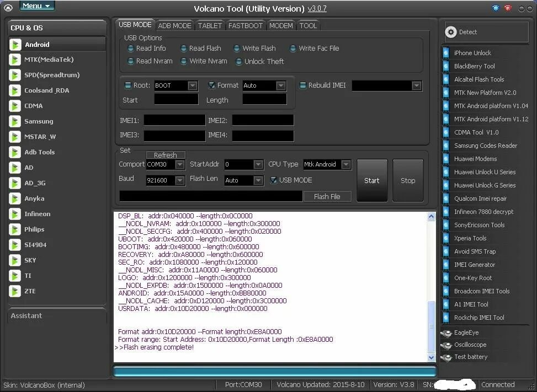Open the StartAddr dropdown
Viewport: 537px width, 392px height.
click(x=258, y=164)
